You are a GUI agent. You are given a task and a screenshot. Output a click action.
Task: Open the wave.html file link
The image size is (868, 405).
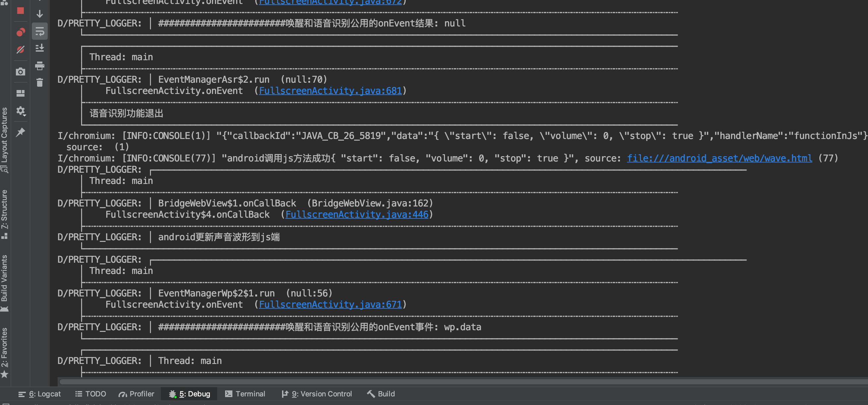click(719, 158)
